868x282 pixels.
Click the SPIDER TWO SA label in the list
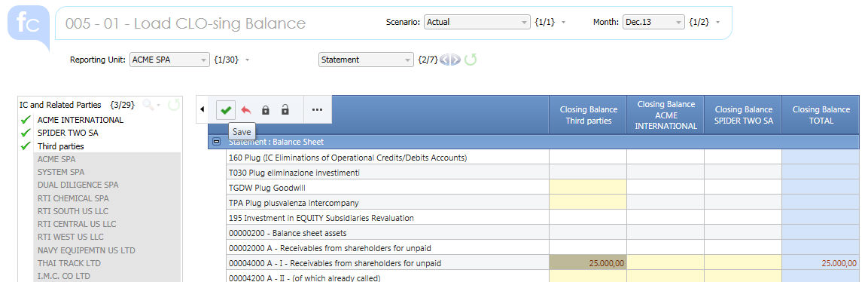coord(68,133)
